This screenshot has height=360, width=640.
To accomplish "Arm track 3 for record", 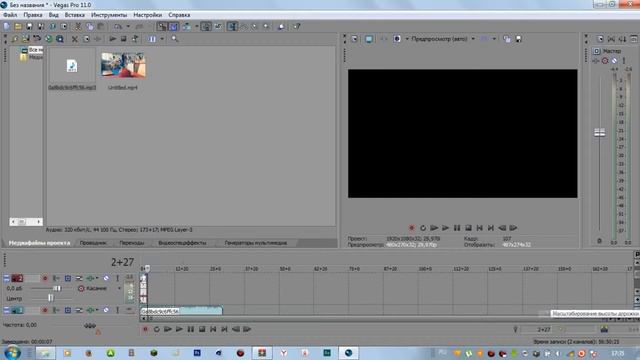I will (45, 310).
